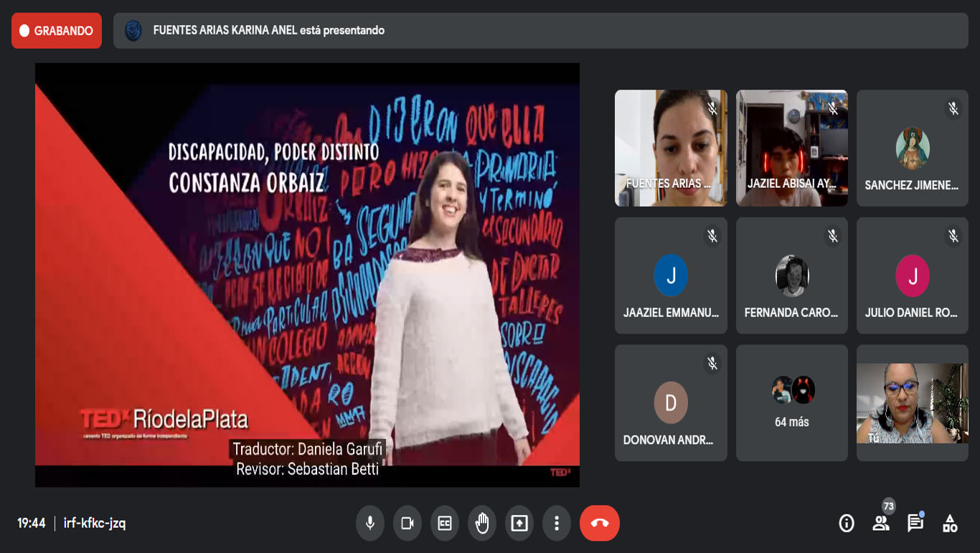
Task: Open the three-dot more options menu
Action: 557,524
